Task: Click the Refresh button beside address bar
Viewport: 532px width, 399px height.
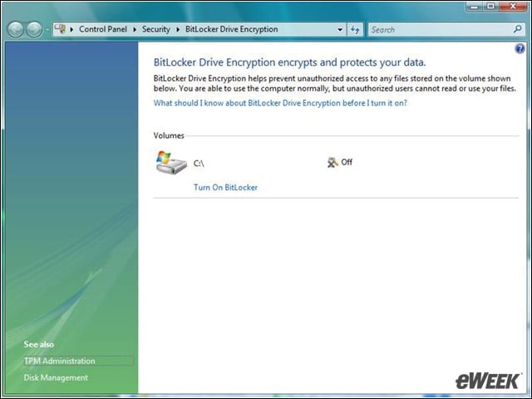Action: pos(355,30)
